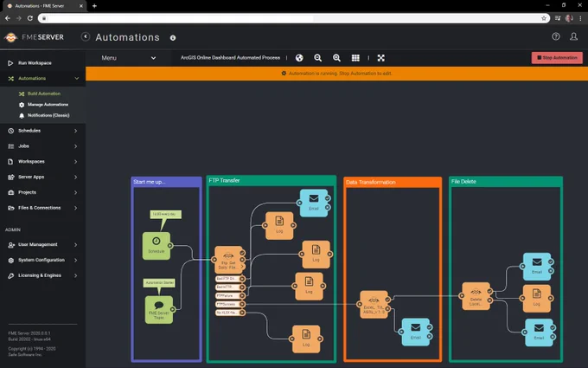Collapse the Automations sidebar section chevron

pyautogui.click(x=76, y=78)
